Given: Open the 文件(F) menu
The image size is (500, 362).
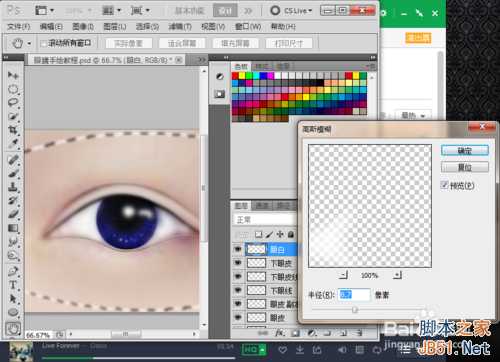Looking at the screenshot, I should (19, 26).
